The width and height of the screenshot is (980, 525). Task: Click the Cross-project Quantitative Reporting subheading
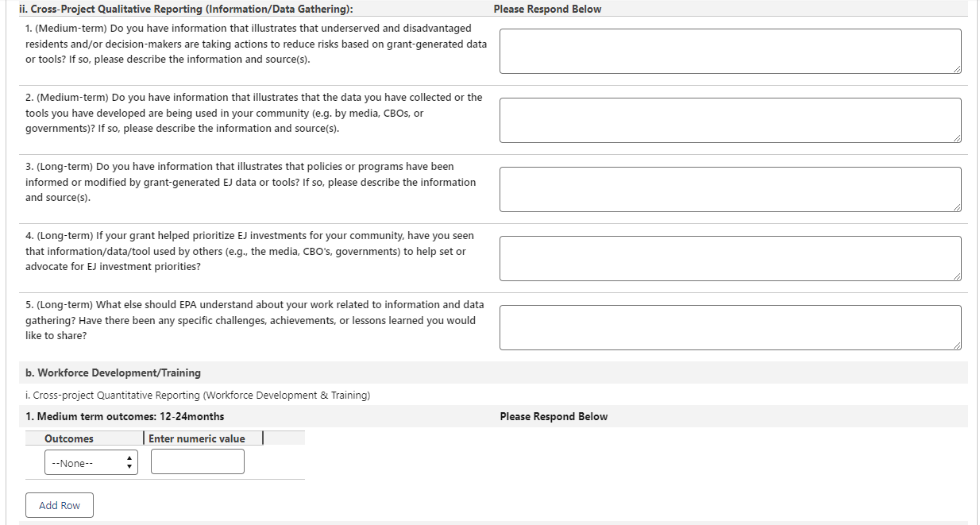pyautogui.click(x=198, y=395)
